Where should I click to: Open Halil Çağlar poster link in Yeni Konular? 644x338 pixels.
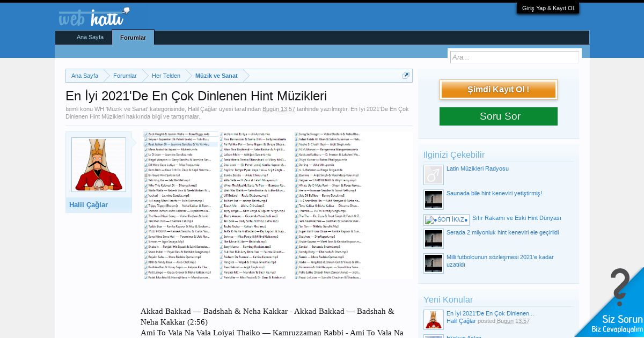pyautogui.click(x=461, y=321)
